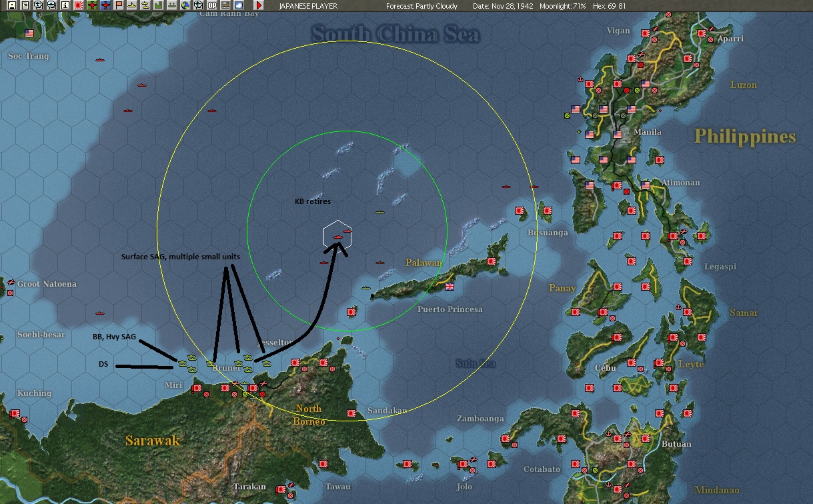Open the document list toolbar icon

click(x=25, y=5)
